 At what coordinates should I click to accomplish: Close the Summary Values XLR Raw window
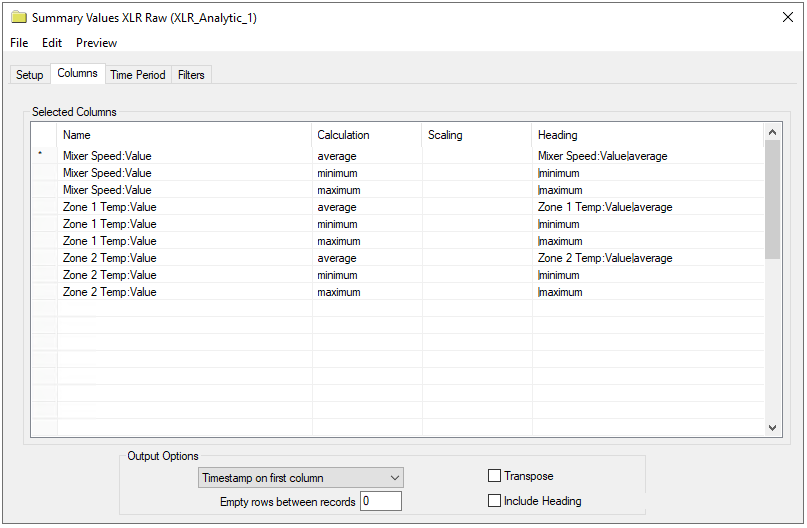[787, 17]
